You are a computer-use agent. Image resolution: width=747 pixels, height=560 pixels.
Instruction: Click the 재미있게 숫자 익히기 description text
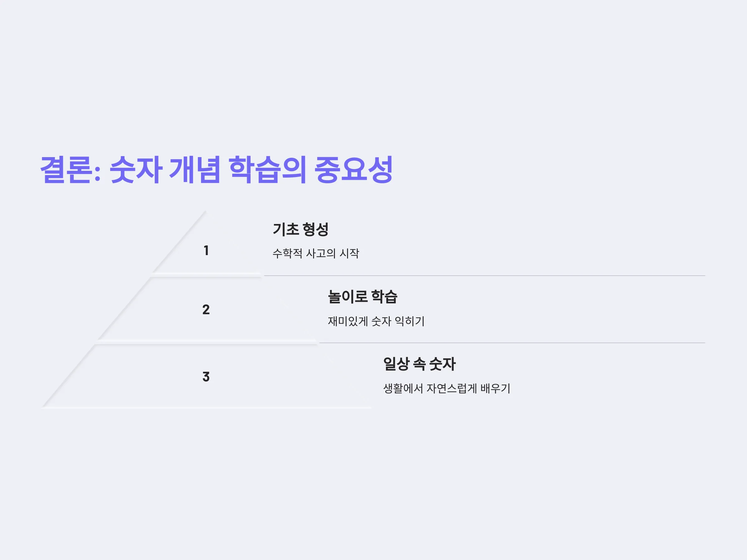tap(376, 321)
